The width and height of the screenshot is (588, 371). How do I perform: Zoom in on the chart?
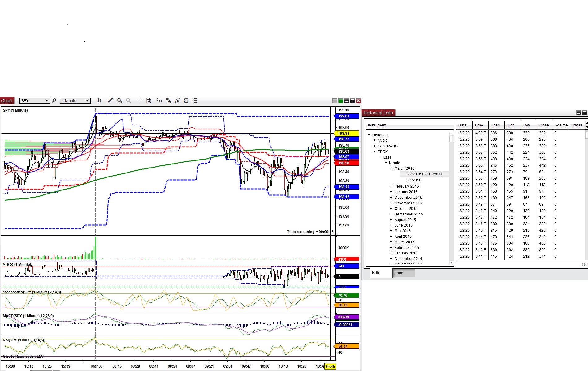[x=120, y=100]
